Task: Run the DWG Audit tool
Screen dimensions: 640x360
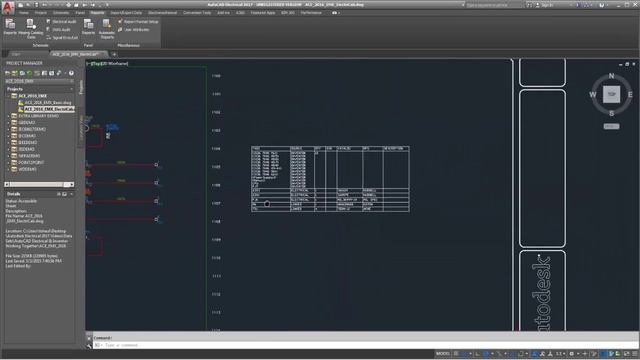Action: pyautogui.click(x=58, y=29)
